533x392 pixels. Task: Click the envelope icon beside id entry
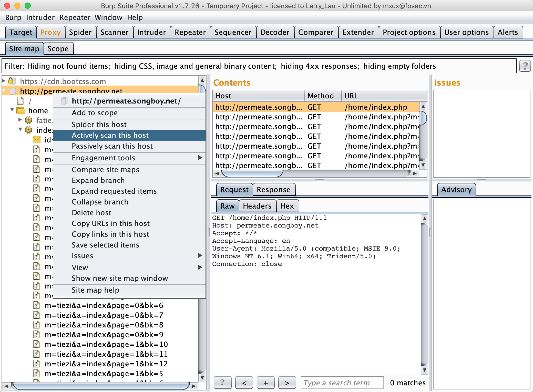coord(37,140)
